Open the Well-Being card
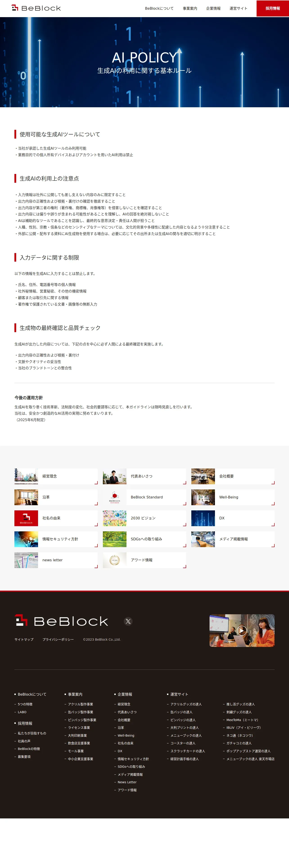 click(x=233, y=497)
